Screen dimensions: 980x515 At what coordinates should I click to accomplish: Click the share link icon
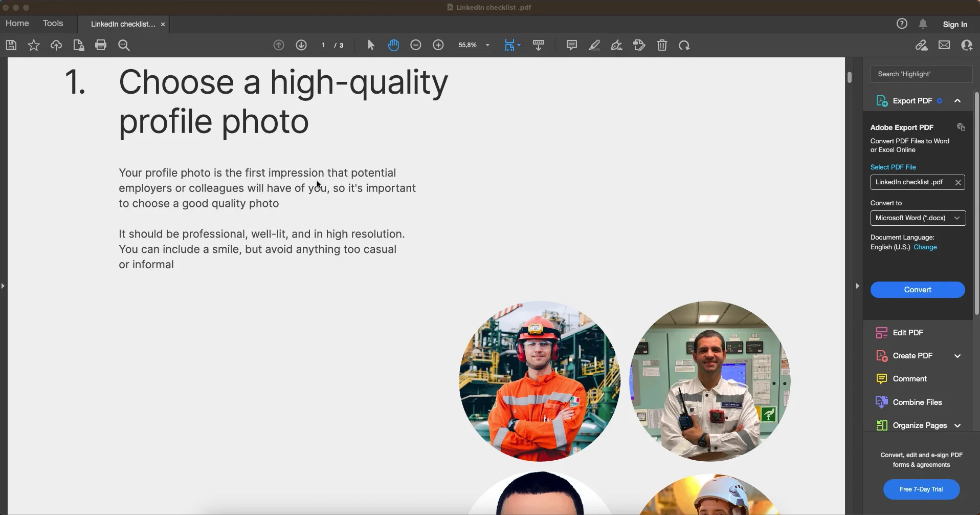(922, 45)
